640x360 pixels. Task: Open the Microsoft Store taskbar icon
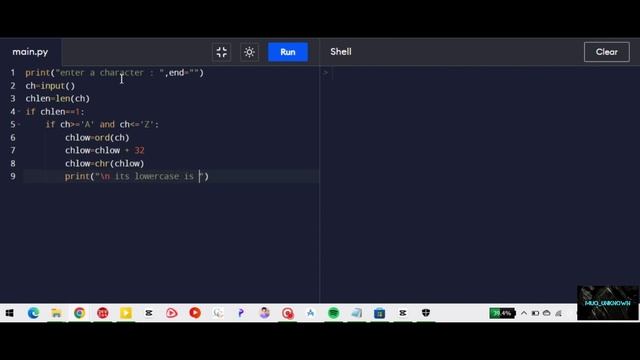(380, 313)
